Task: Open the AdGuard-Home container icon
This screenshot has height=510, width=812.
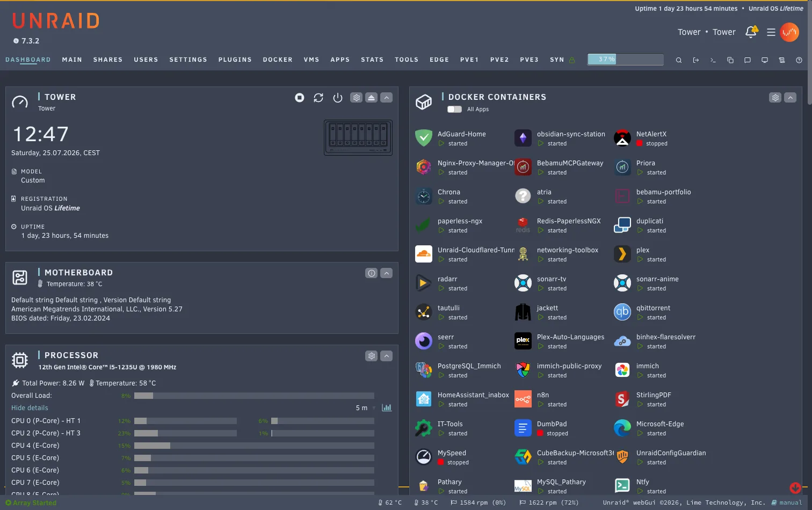Action: (x=424, y=138)
